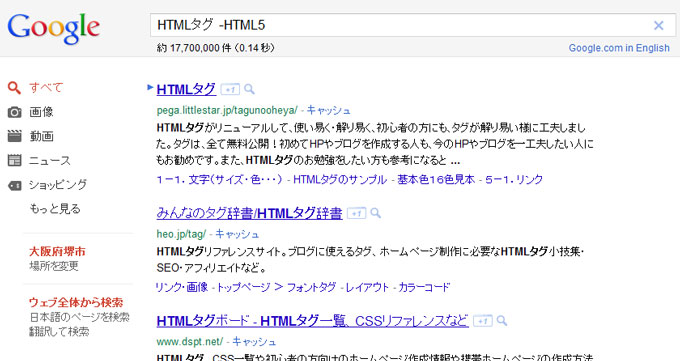Viewport: 680px width, 361px height.
Task: Click preview magnifier beside みんなのタグ辞書 result
Action: pos(376,213)
